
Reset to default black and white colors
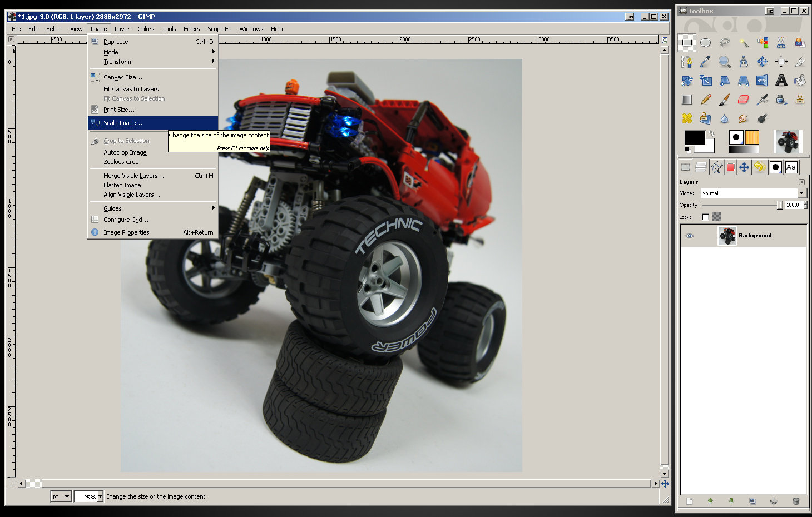click(x=688, y=150)
